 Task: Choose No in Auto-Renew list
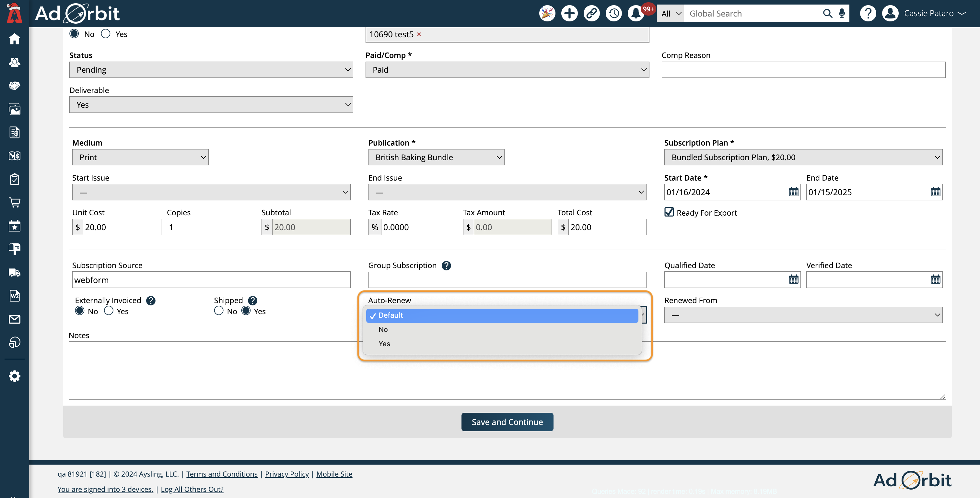pos(383,329)
